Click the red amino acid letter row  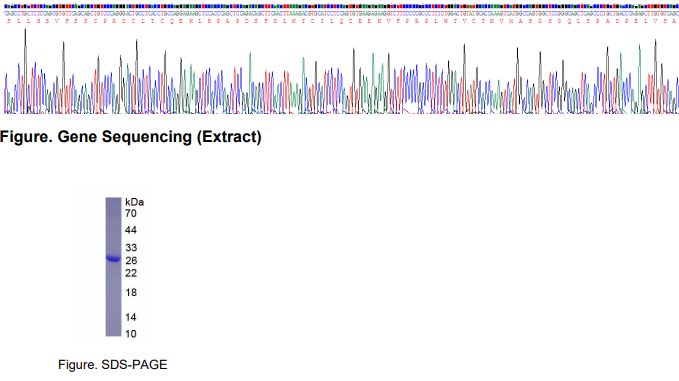pyautogui.click(x=341, y=21)
